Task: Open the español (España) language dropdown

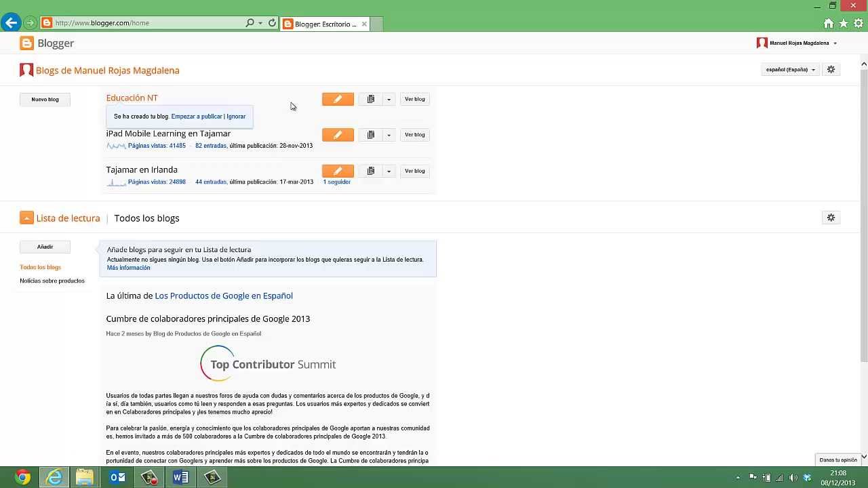Action: (790, 70)
